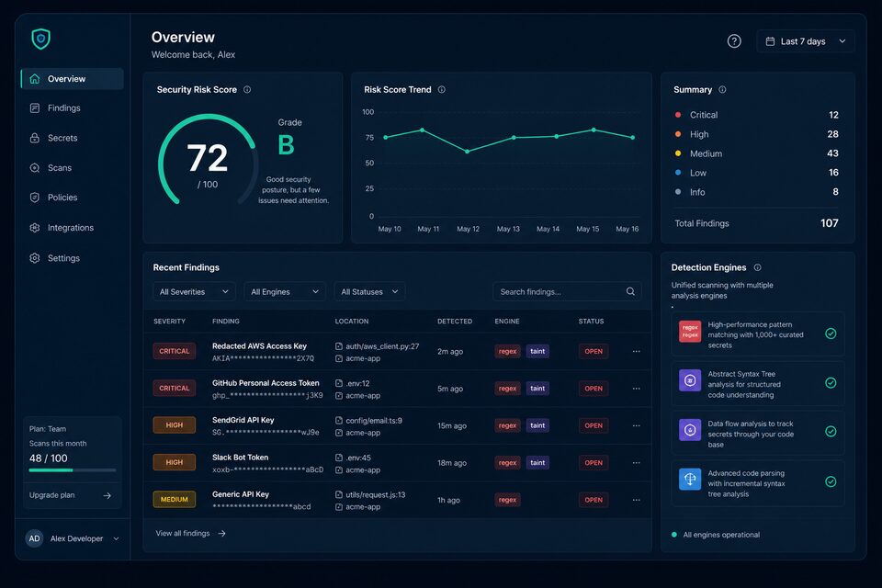
Task: Open the more options menu for Generic API Key
Action: (636, 500)
